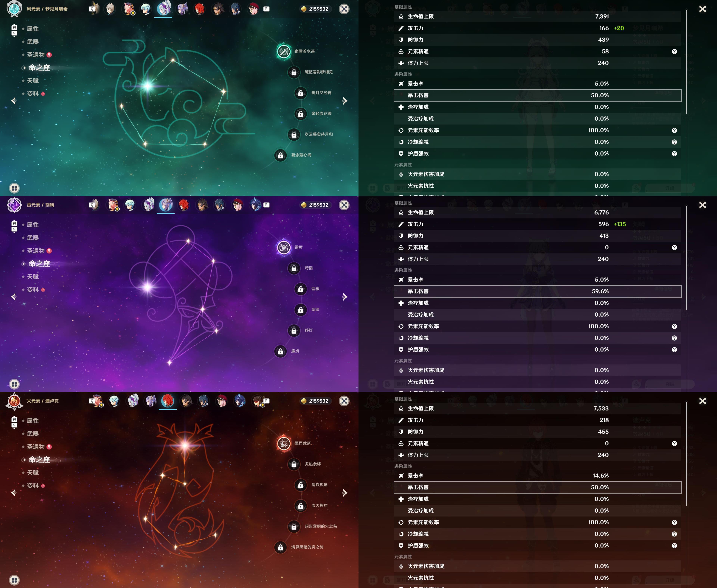Select the unlocked 宿雾若水遥 constellation node
The width and height of the screenshot is (717, 588).
pyautogui.click(x=284, y=52)
